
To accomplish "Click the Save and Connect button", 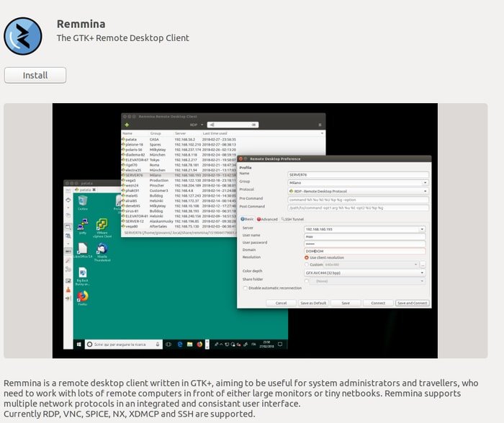I will pyautogui.click(x=413, y=303).
